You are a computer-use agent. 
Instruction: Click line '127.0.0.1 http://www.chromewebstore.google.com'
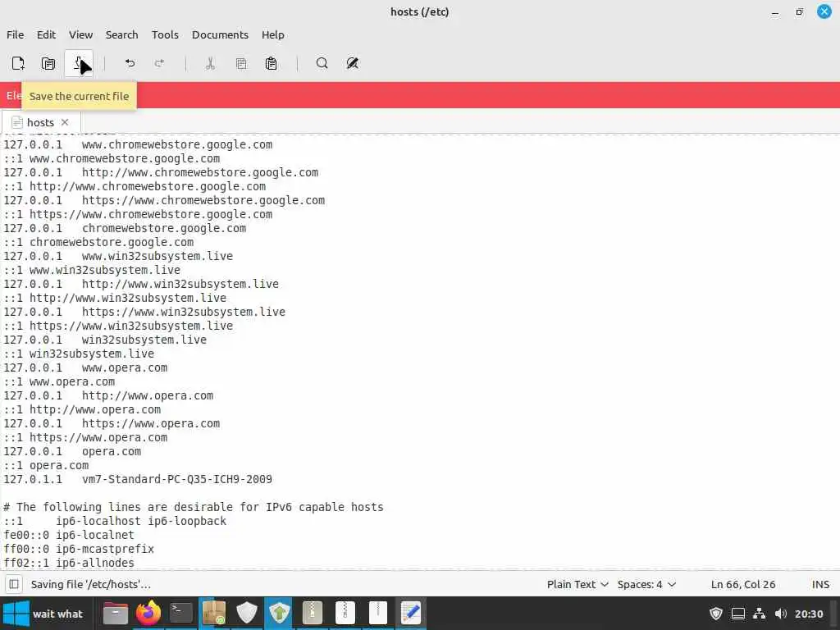[x=162, y=173]
